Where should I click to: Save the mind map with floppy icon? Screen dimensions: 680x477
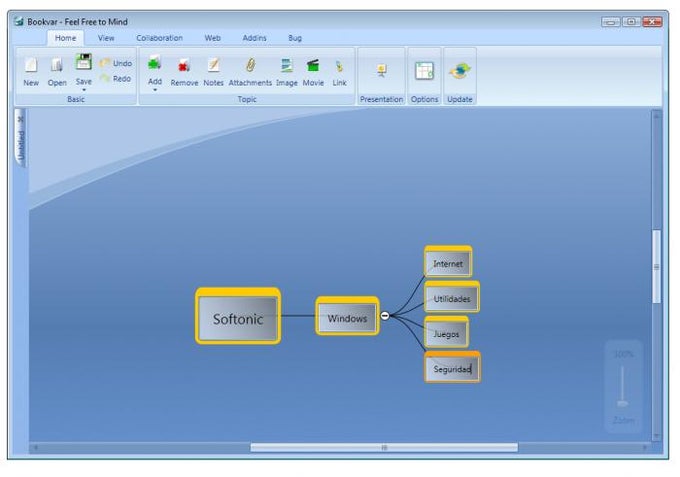[83, 62]
